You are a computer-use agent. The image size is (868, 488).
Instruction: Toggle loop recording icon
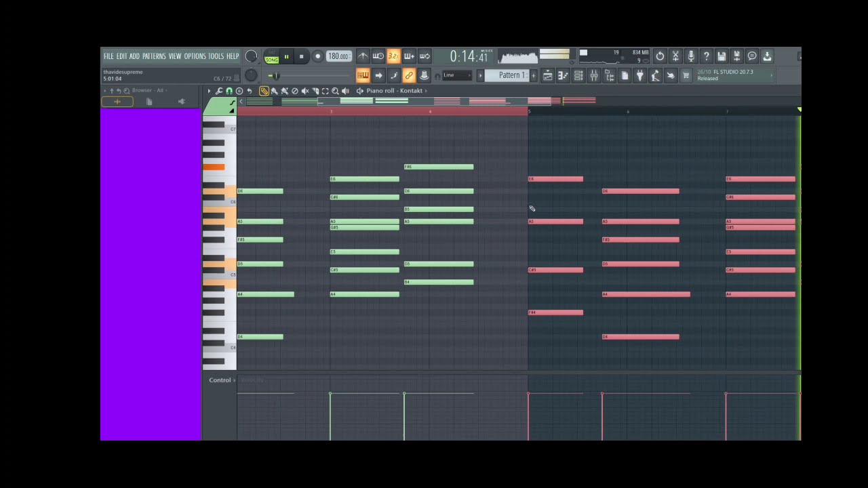click(x=425, y=56)
